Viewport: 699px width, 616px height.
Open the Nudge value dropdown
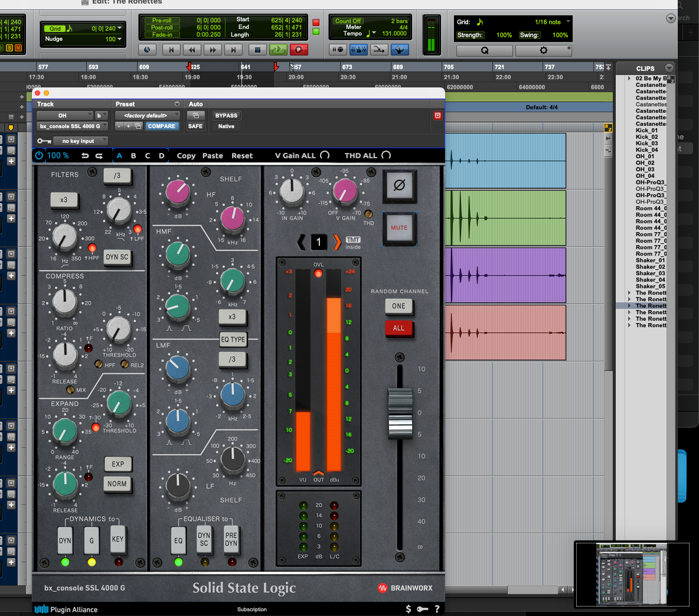[114, 39]
